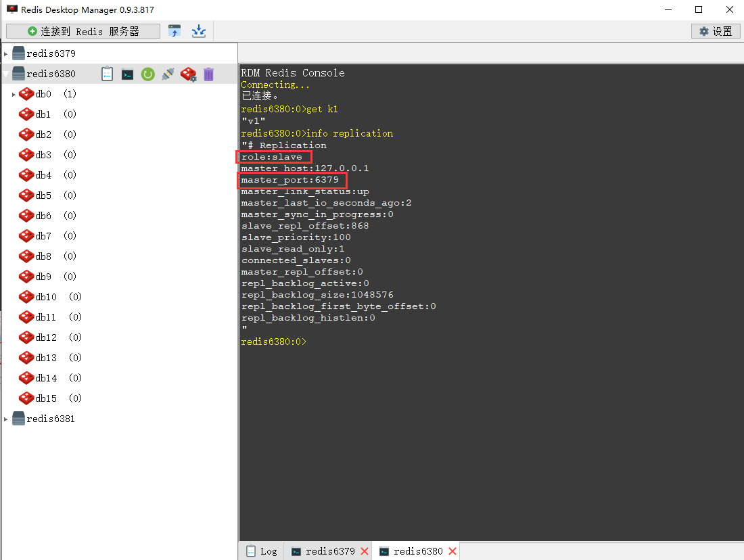Click Connect to Redis Server button
744x560 pixels.
83,31
